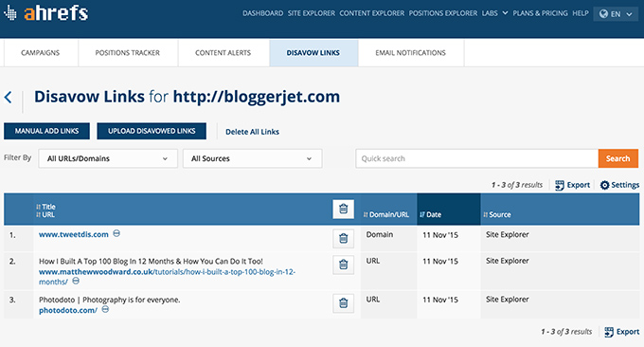Open the EN language selector arrow
Viewport: 644px width, 347px height.
[629, 14]
